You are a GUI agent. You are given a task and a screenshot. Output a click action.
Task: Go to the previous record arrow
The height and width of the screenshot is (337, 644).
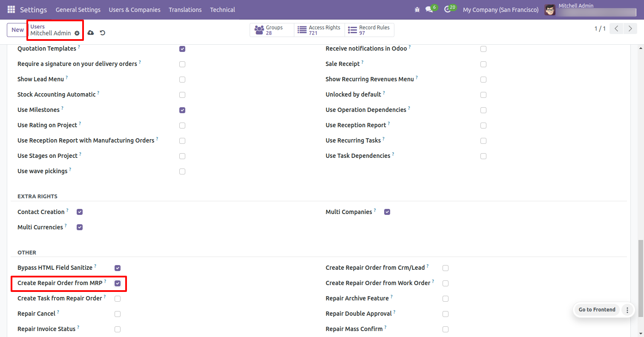[616, 29]
